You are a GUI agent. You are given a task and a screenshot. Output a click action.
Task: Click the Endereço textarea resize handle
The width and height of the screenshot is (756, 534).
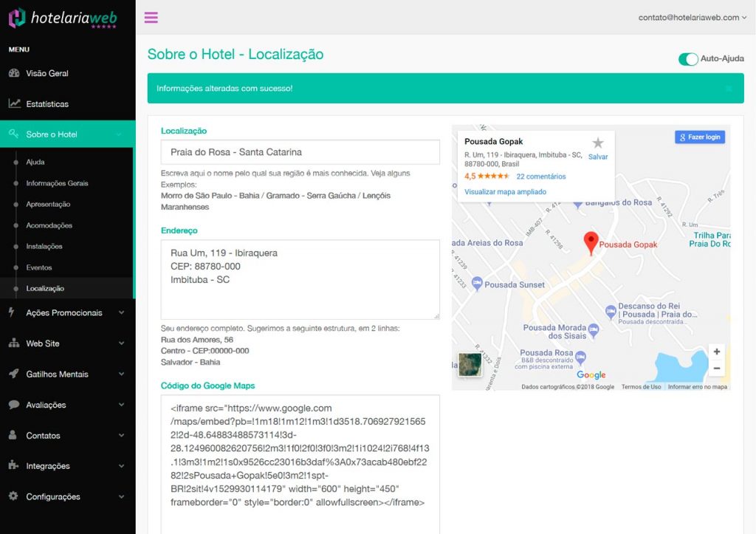point(436,316)
